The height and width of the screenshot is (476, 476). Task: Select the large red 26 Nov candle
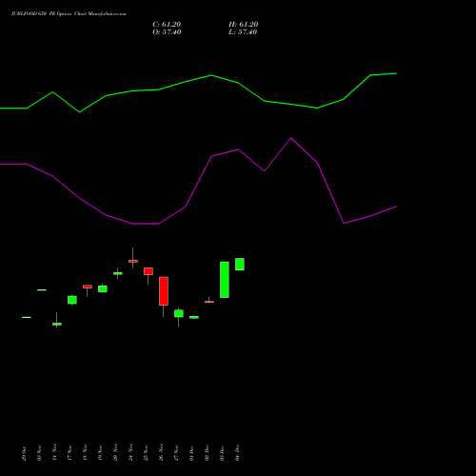click(164, 291)
